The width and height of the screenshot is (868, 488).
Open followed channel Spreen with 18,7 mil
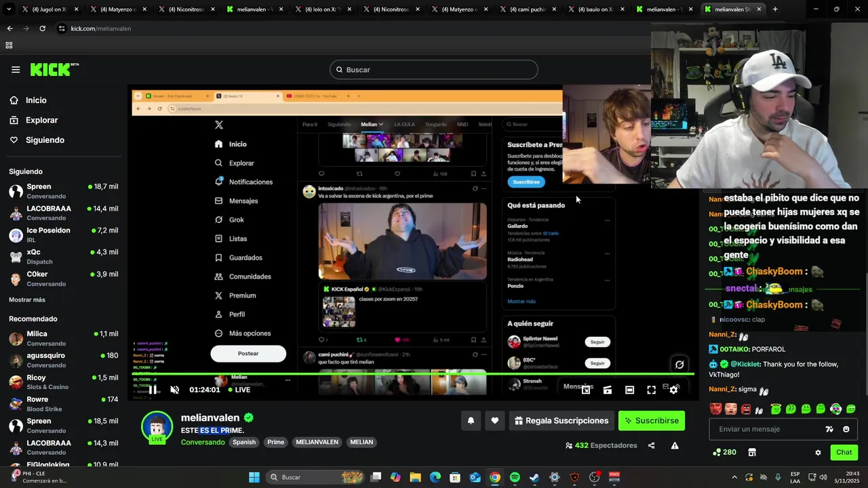click(x=64, y=191)
